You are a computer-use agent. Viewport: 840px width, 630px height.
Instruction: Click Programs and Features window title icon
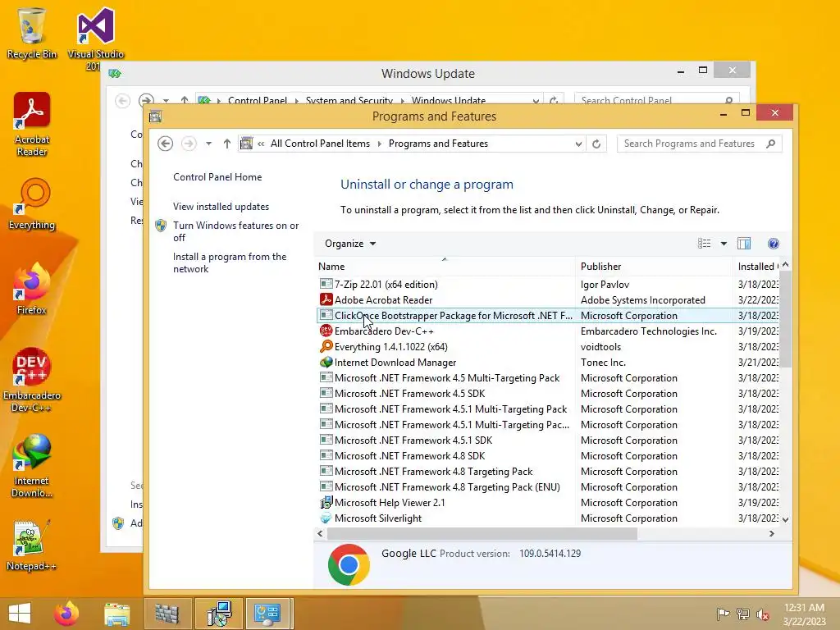coord(155,116)
